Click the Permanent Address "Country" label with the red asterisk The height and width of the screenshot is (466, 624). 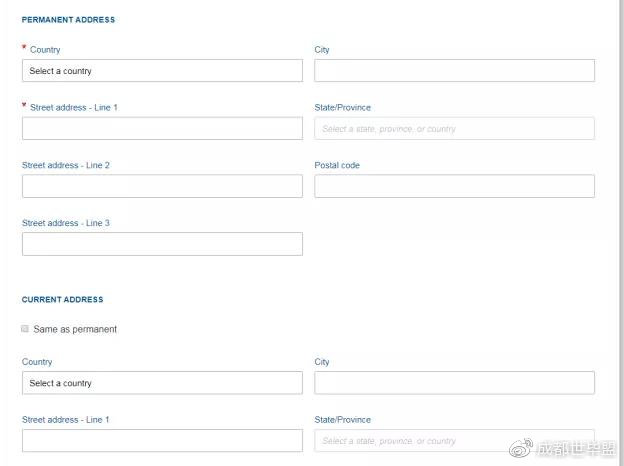tap(45, 50)
